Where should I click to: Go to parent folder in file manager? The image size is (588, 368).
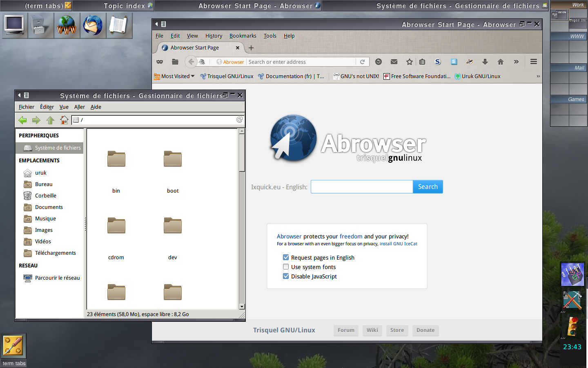pyautogui.click(x=50, y=120)
